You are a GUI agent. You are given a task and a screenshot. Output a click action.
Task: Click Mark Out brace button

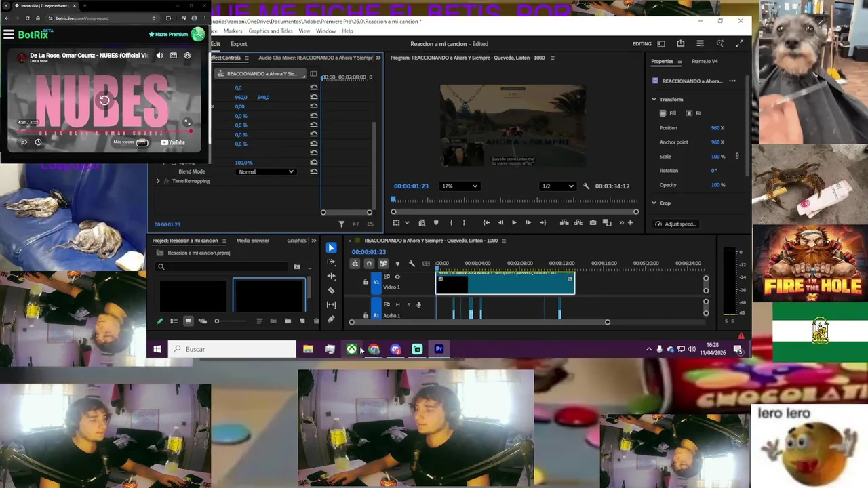464,223
